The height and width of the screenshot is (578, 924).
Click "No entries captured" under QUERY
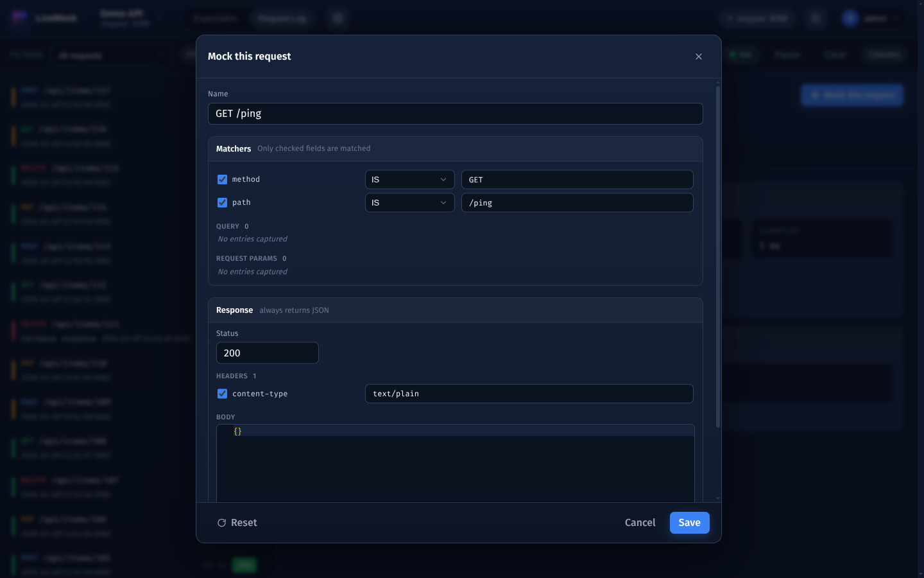point(253,239)
